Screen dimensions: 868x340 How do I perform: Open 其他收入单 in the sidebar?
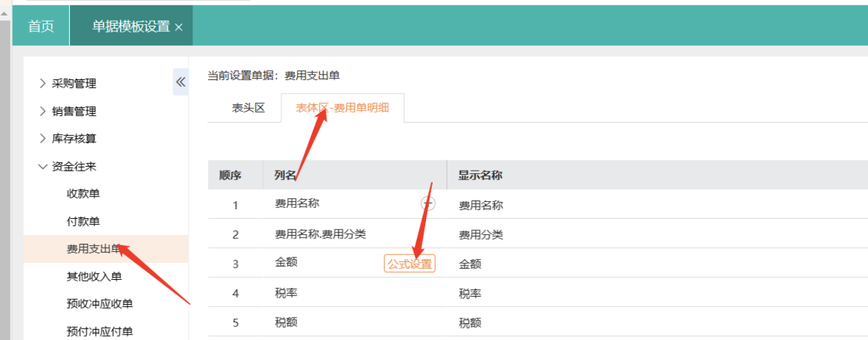[x=94, y=276]
